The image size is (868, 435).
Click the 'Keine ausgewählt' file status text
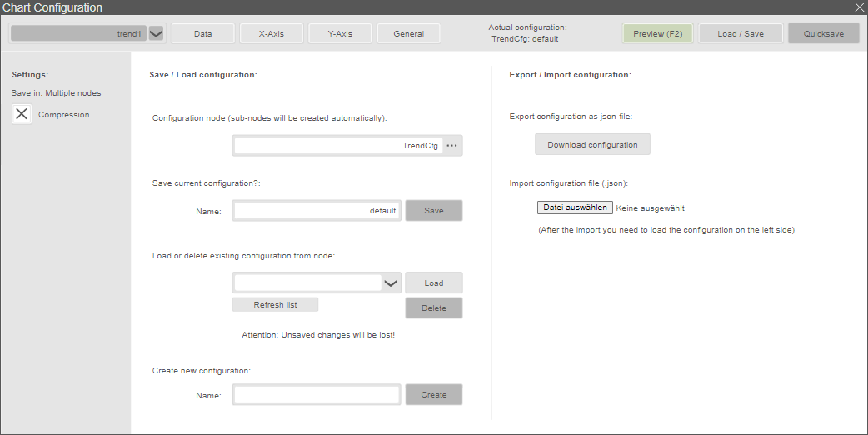(651, 208)
